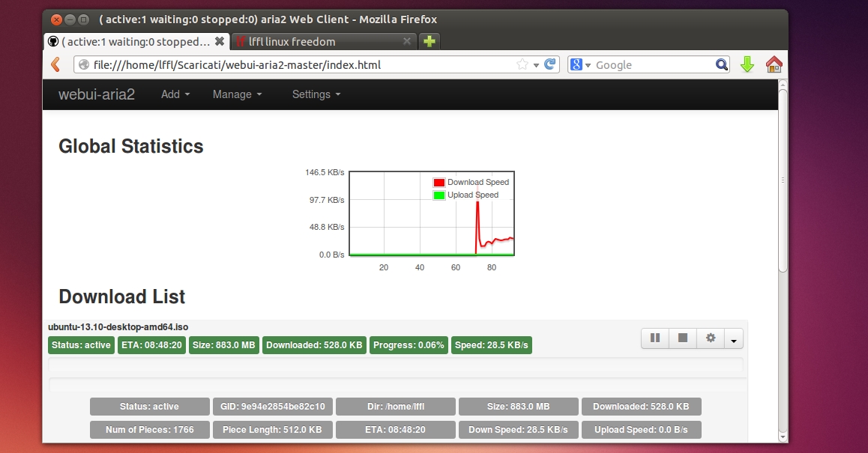Image resolution: width=868 pixels, height=453 pixels.
Task: Open download settings gear button
Action: click(x=711, y=338)
